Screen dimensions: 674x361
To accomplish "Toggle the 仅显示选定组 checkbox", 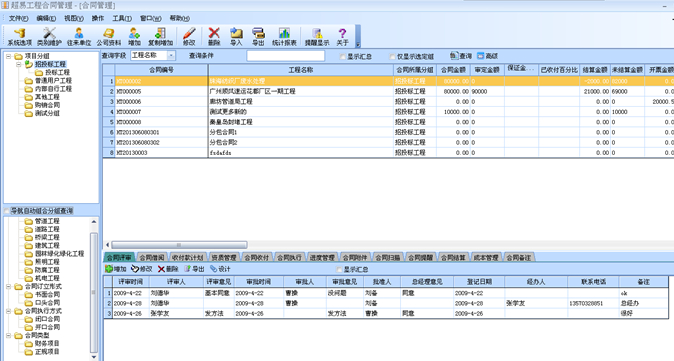I will click(x=392, y=56).
